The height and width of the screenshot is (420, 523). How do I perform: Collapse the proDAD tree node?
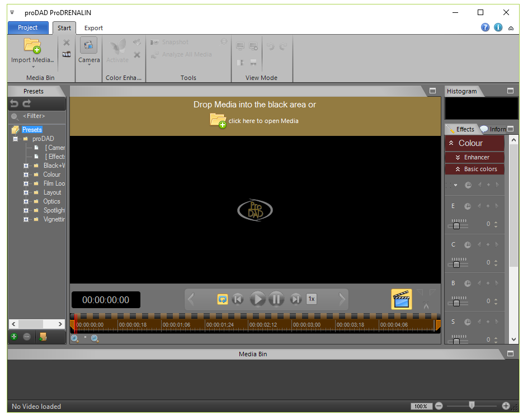15,139
